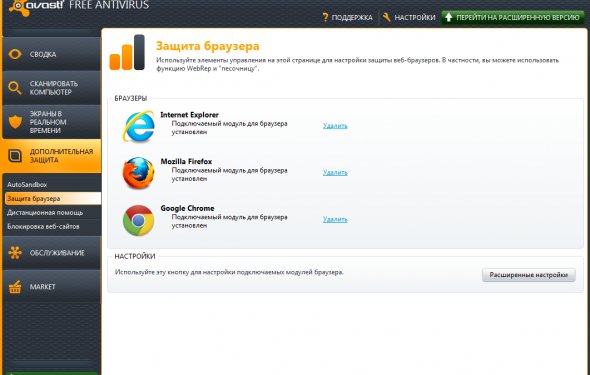Image resolution: width=590 pixels, height=375 pixels.
Task: Open the Обслуживание section
Action: [52, 253]
